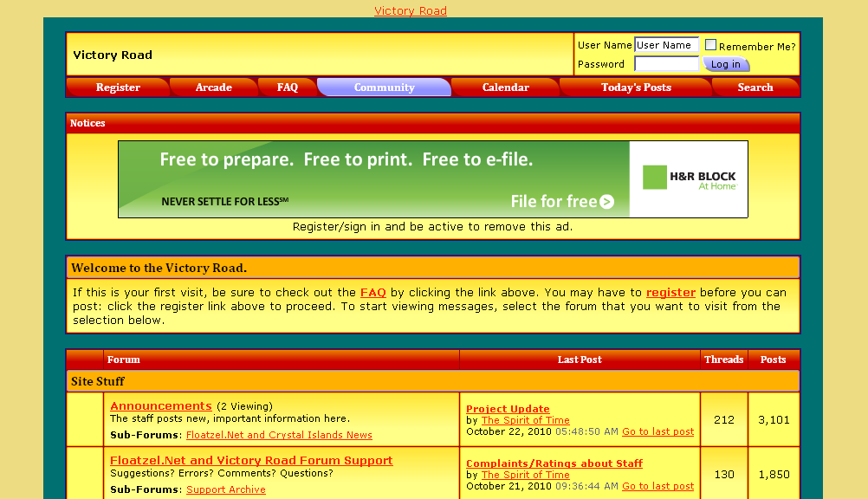Follow the register link in welcome message
The image size is (868, 499).
pos(670,293)
